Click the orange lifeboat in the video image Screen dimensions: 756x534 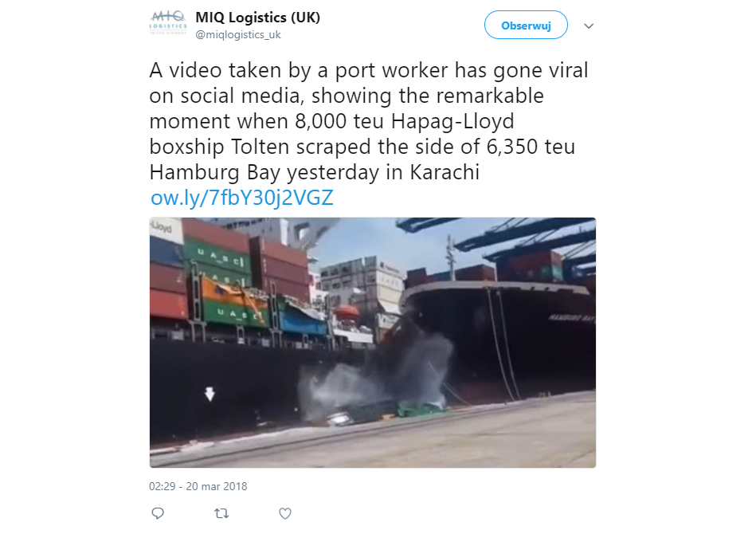pyautogui.click(x=347, y=312)
